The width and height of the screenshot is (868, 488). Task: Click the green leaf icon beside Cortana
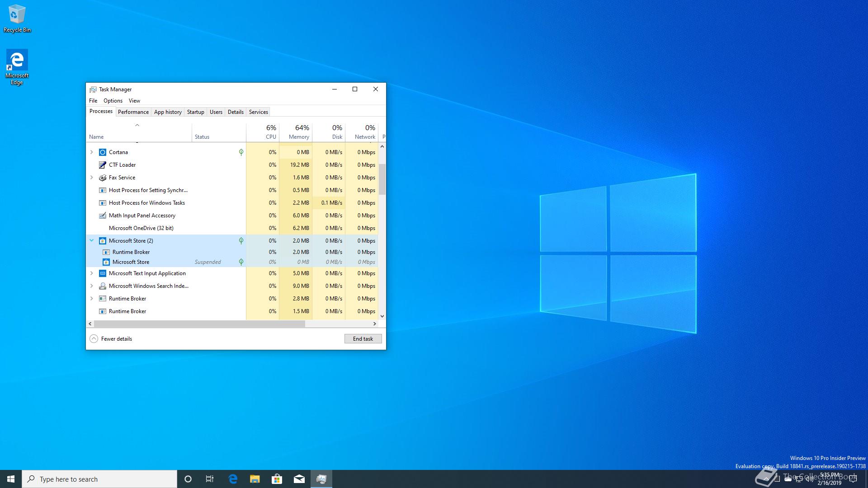(241, 152)
